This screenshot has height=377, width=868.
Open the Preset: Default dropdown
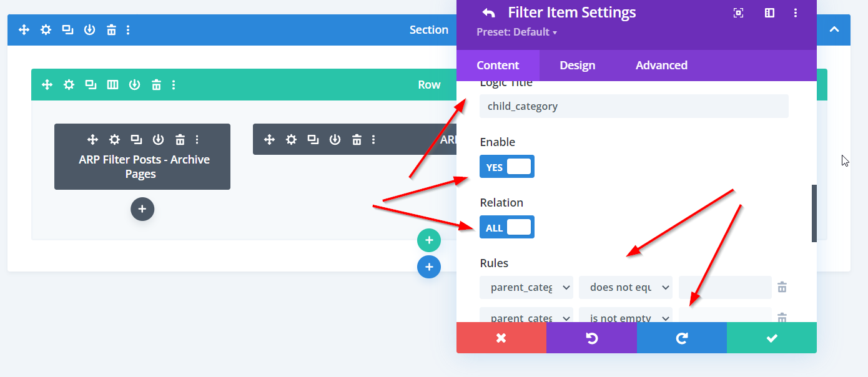click(516, 32)
